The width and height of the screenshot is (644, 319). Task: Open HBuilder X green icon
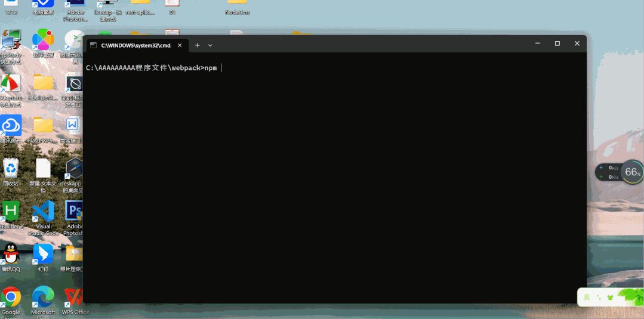point(11,212)
